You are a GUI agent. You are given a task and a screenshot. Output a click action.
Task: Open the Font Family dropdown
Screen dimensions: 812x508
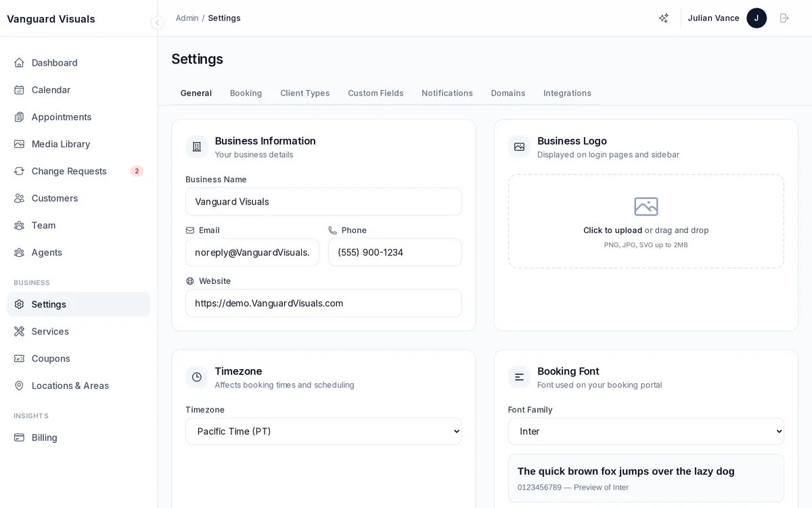646,431
